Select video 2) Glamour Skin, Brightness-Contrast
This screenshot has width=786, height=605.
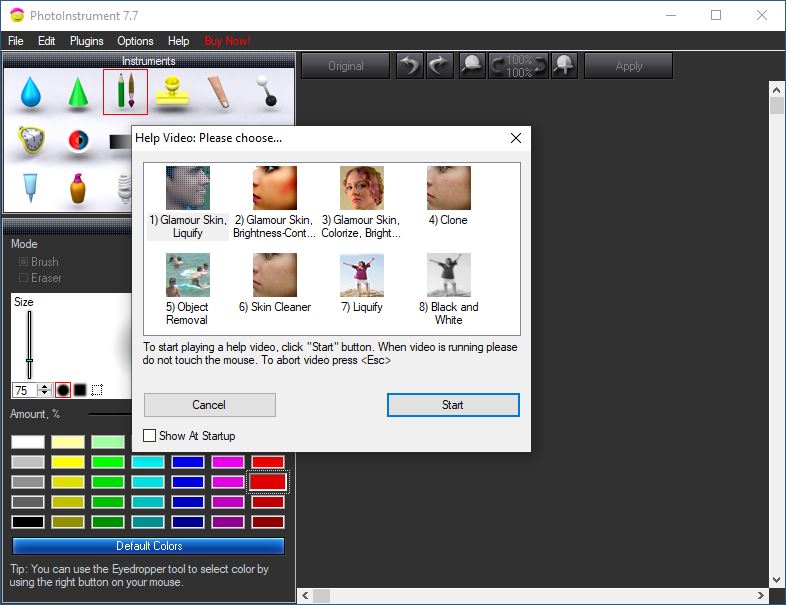[275, 203]
